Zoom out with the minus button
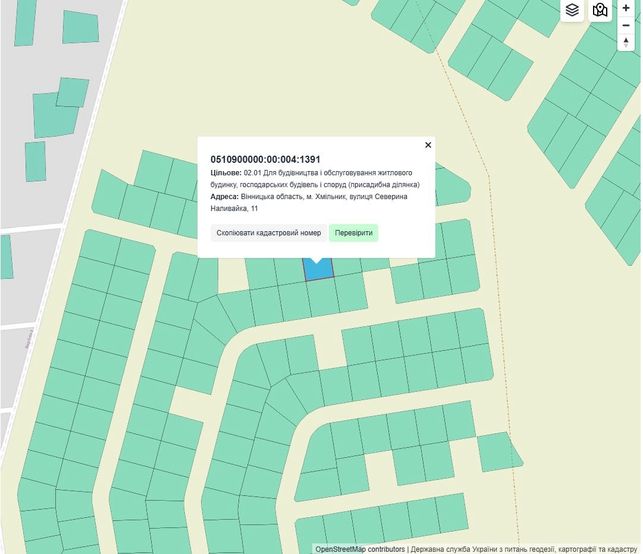This screenshot has width=643, height=554. tap(626, 25)
